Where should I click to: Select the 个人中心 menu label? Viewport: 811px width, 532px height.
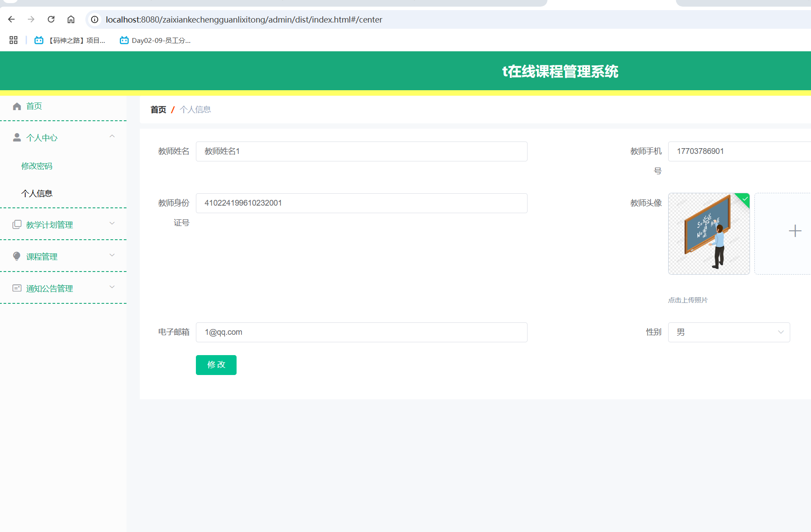pyautogui.click(x=42, y=138)
